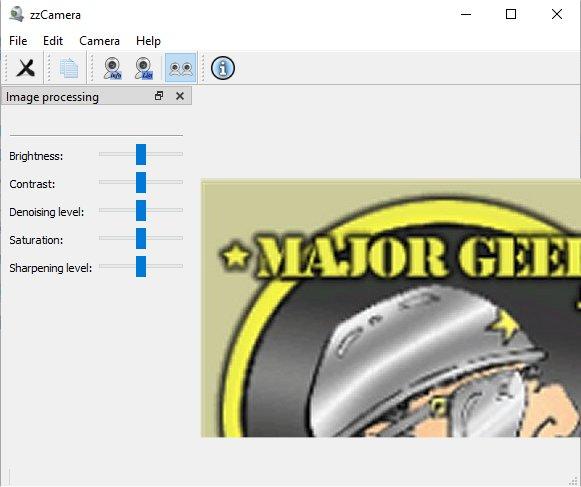Click the Contrast slider handle

(x=141, y=182)
